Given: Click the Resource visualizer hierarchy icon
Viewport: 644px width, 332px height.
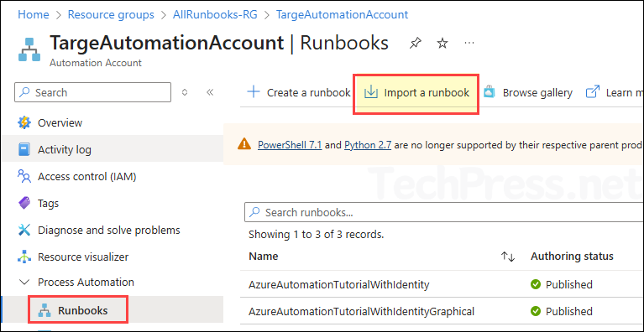Looking at the screenshot, I should pyautogui.click(x=24, y=257).
